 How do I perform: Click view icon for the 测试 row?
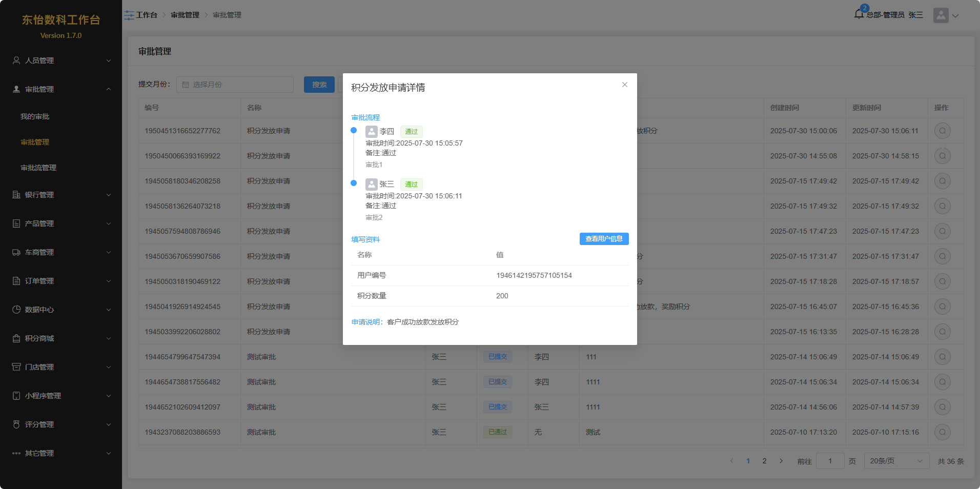942,432
